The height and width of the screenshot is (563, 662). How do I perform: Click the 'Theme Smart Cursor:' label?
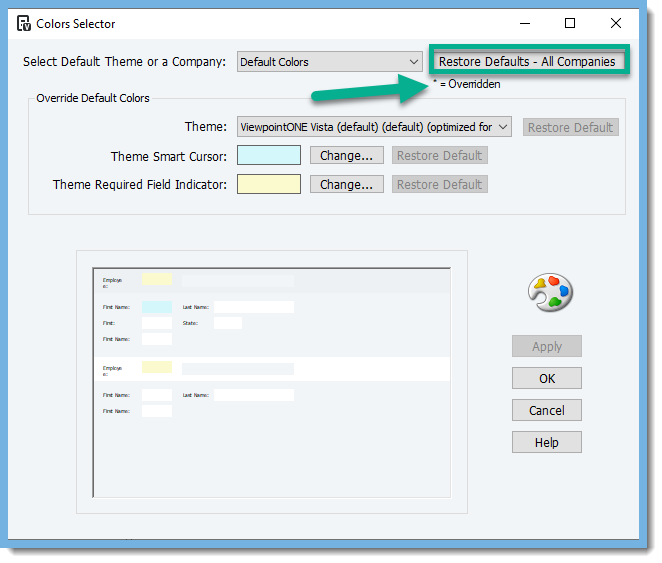[x=169, y=157]
